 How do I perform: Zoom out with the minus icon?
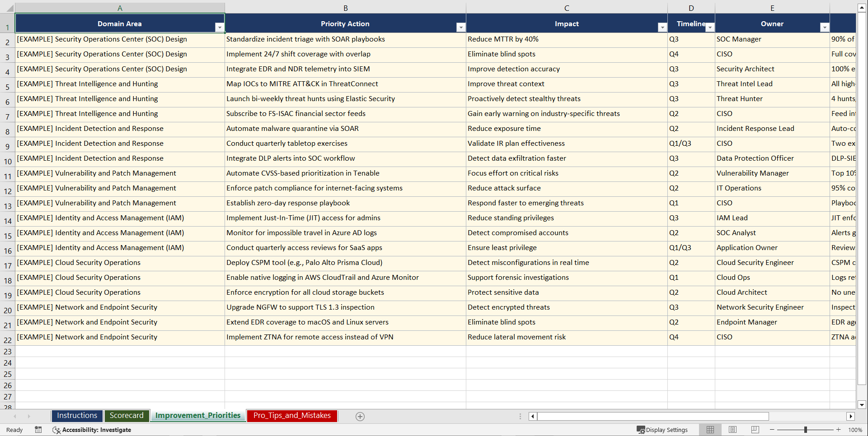771,430
